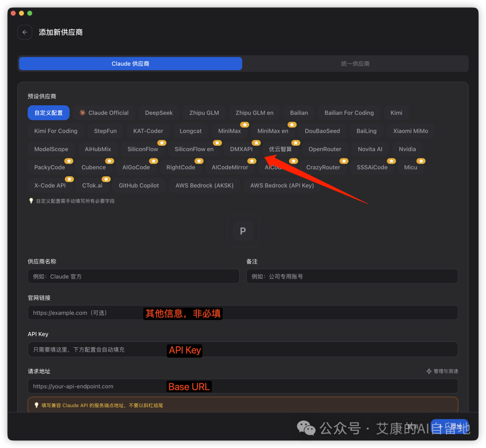Pick the 优云智算 preset
Viewport: 486px width, 448px height.
pyautogui.click(x=280, y=149)
